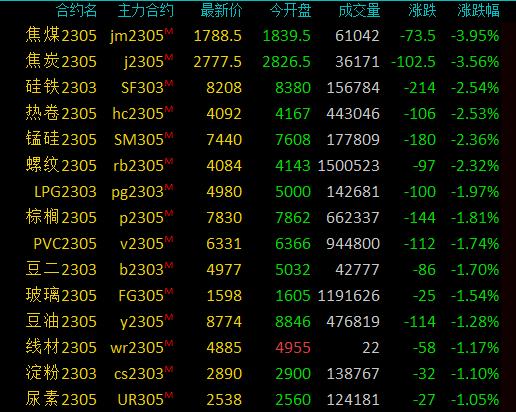The image size is (516, 412).
Task: Click volume value 944800
Action: 353,244
